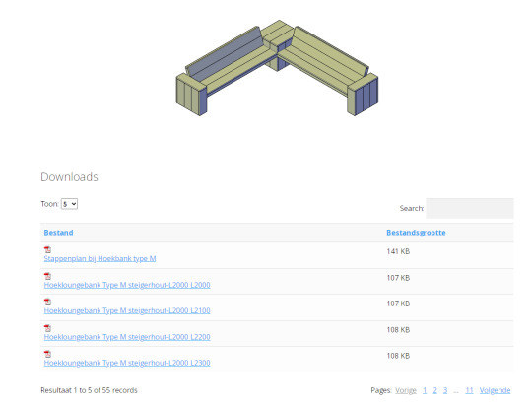Click the 141 KB file size cell
Viewport: 532px width, 404px height.
398,251
